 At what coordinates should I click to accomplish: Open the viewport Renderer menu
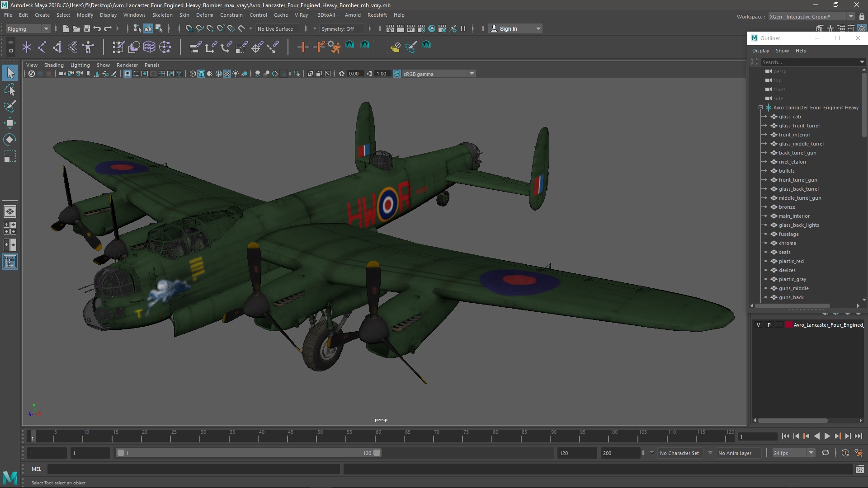pos(127,65)
